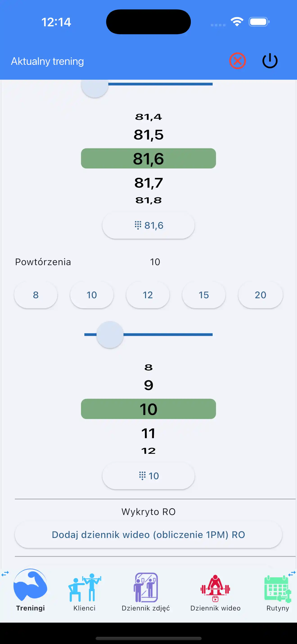297x644 pixels.
Task: Choose 9 in the repetitions picker
Action: coord(148,385)
